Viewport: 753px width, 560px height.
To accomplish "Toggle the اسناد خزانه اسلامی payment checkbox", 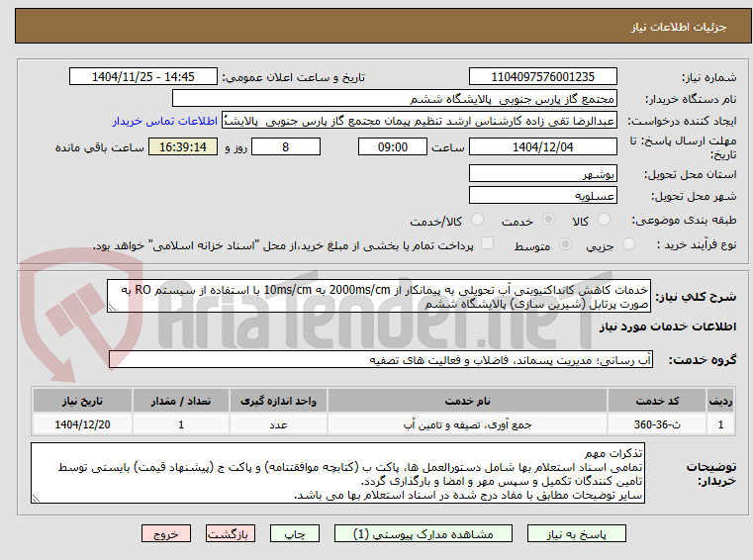I will (487, 243).
